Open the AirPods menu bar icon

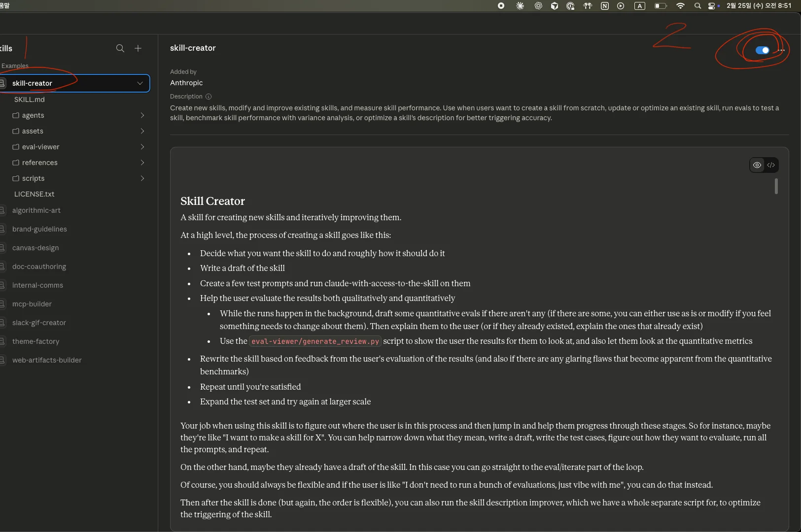pos(588,6)
